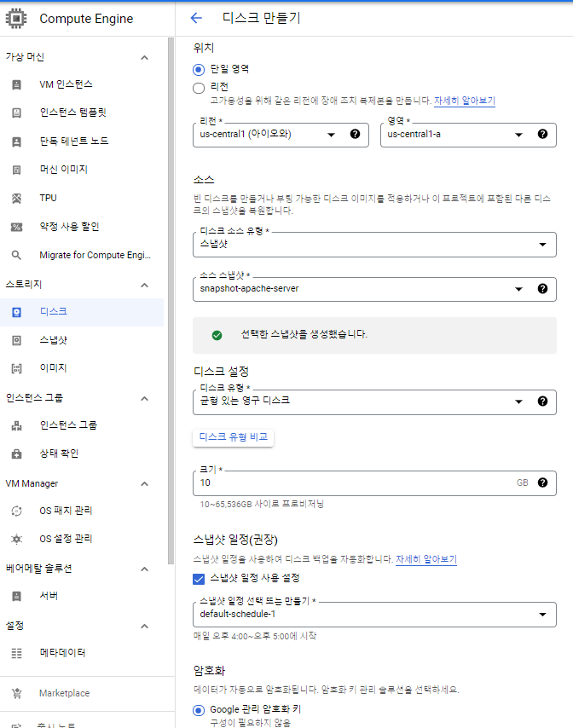Click the 상태 확인 icon
Screen dimensions: 573x728
click(x=17, y=454)
